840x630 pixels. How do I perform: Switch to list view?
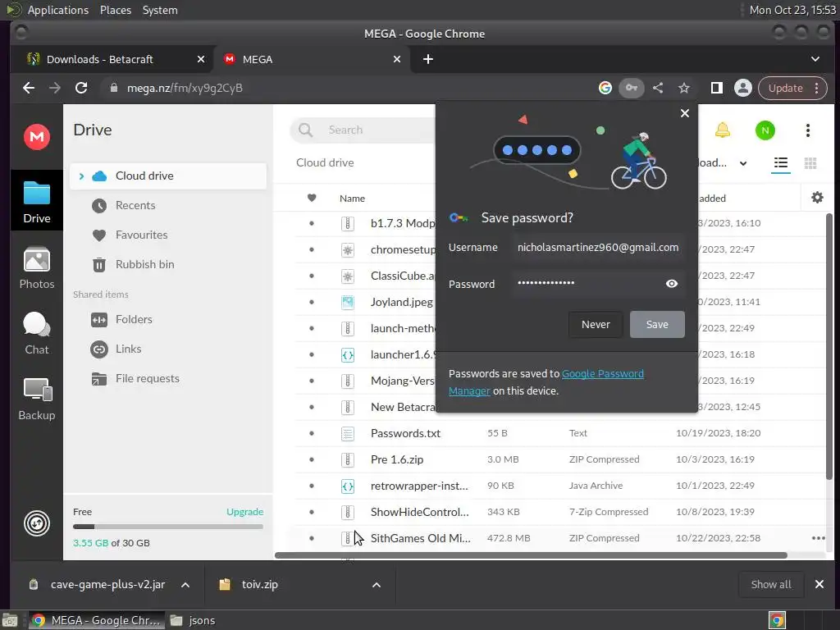[x=781, y=163]
